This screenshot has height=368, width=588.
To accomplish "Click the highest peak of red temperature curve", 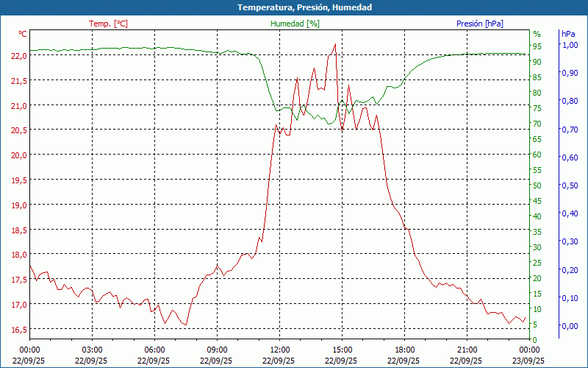I will point(335,44).
